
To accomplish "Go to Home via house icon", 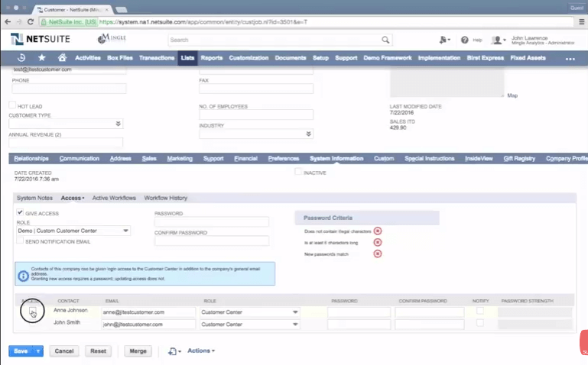I will click(62, 58).
